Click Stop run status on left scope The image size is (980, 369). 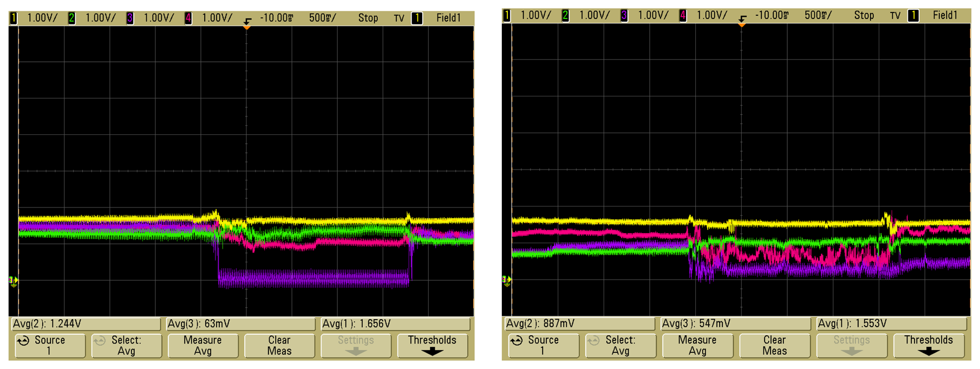(x=368, y=18)
